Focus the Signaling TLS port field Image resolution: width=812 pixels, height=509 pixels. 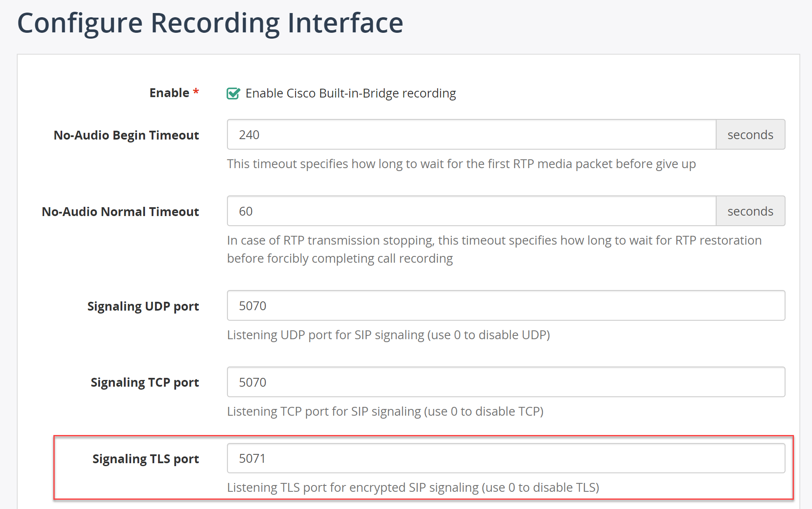(x=506, y=458)
